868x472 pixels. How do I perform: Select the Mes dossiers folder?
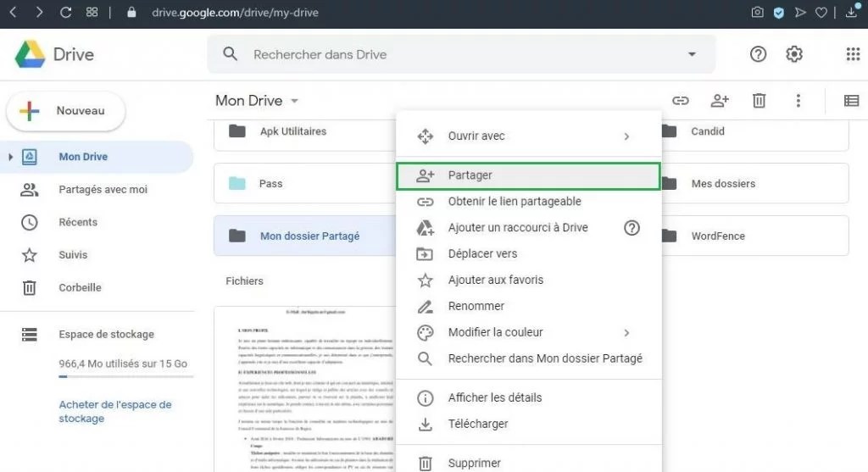755,184
